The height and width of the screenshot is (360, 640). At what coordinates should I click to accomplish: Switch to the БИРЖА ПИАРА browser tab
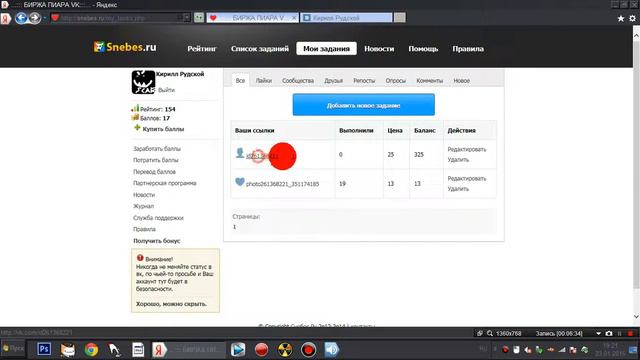[252, 18]
